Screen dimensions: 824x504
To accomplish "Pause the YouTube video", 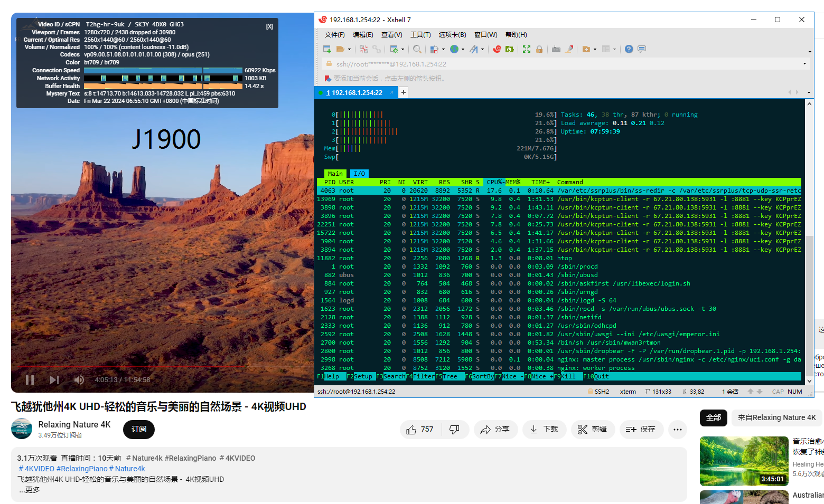I will tap(30, 380).
